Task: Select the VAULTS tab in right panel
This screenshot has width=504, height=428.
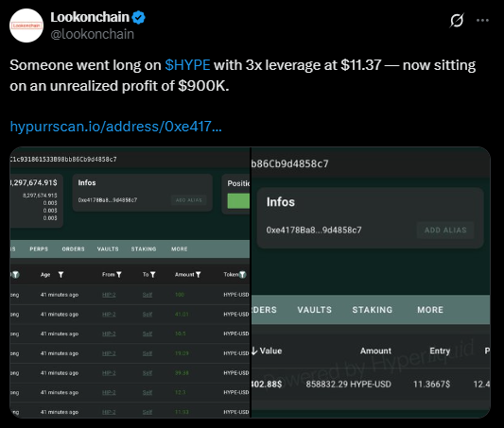Action: [314, 310]
